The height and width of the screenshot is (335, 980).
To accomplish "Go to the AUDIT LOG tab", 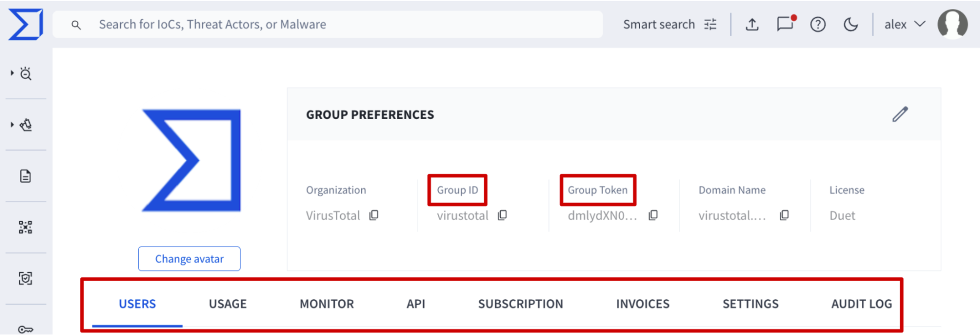I will [x=862, y=304].
